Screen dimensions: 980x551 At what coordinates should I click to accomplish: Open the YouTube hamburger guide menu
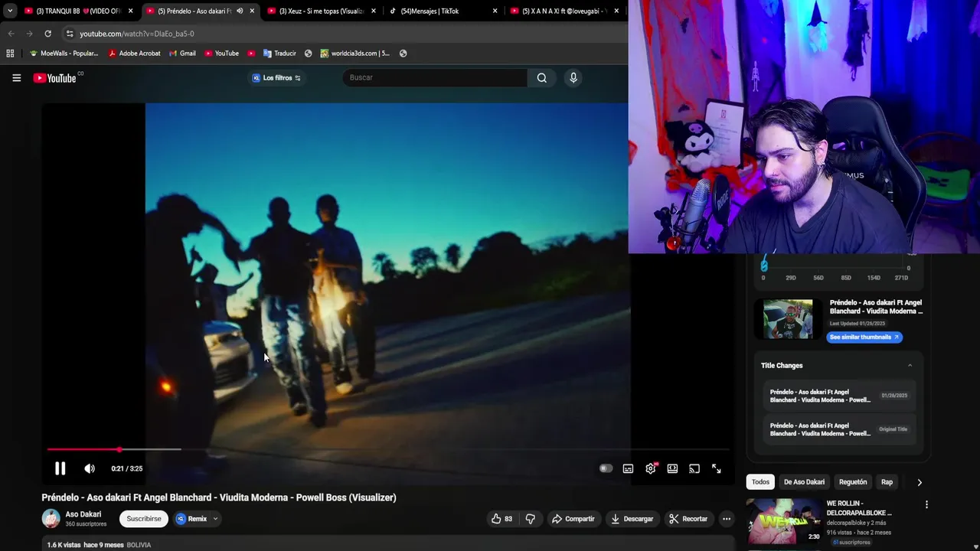tap(16, 77)
